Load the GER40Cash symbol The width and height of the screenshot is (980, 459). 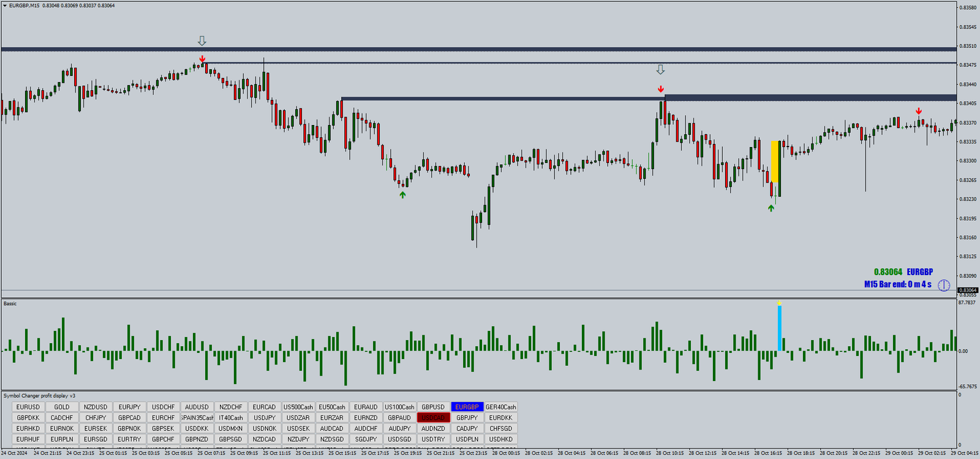[500, 407]
